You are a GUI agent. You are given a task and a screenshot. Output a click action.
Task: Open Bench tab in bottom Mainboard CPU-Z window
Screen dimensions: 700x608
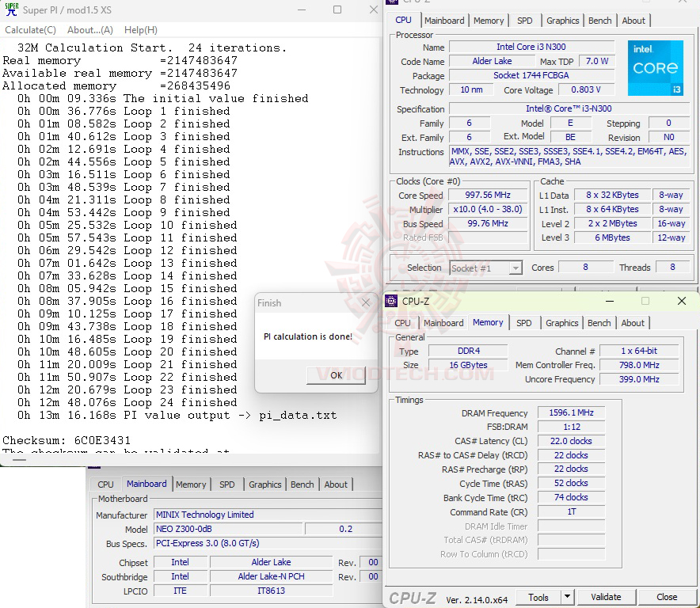[302, 484]
